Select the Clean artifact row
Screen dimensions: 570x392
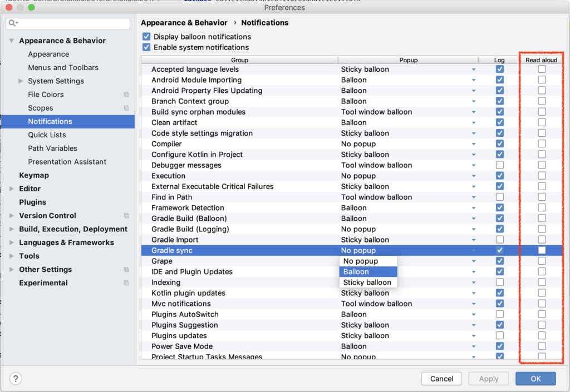352,122
